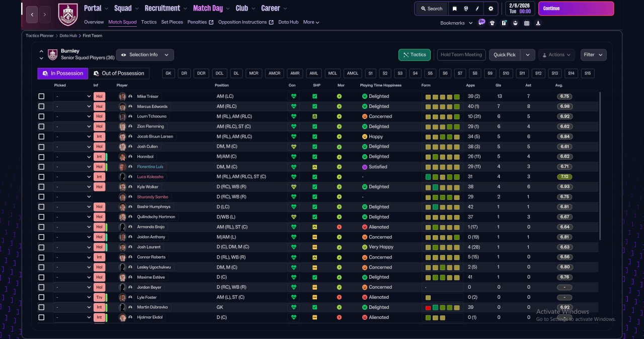Viewport: 644px width, 339px height.
Task: Open the settings gear icon
Action: [x=491, y=9]
